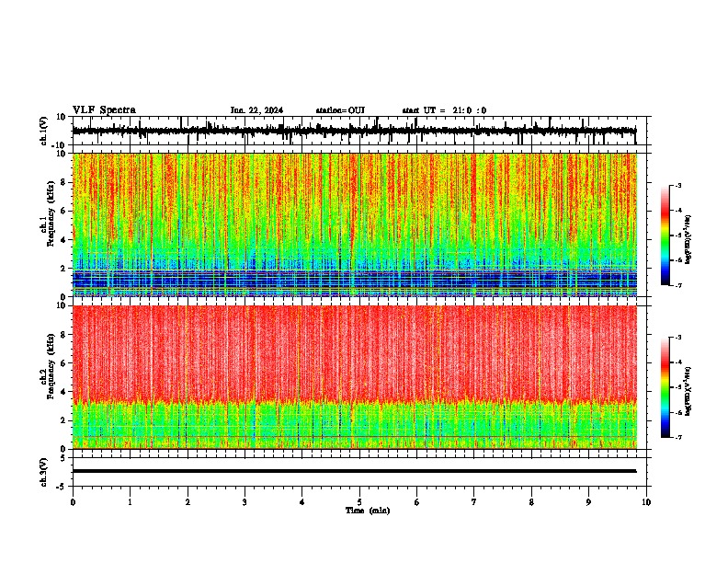Select the date label "Jan. 22, 2024"
This screenshot has width=728, height=563.
click(x=256, y=110)
